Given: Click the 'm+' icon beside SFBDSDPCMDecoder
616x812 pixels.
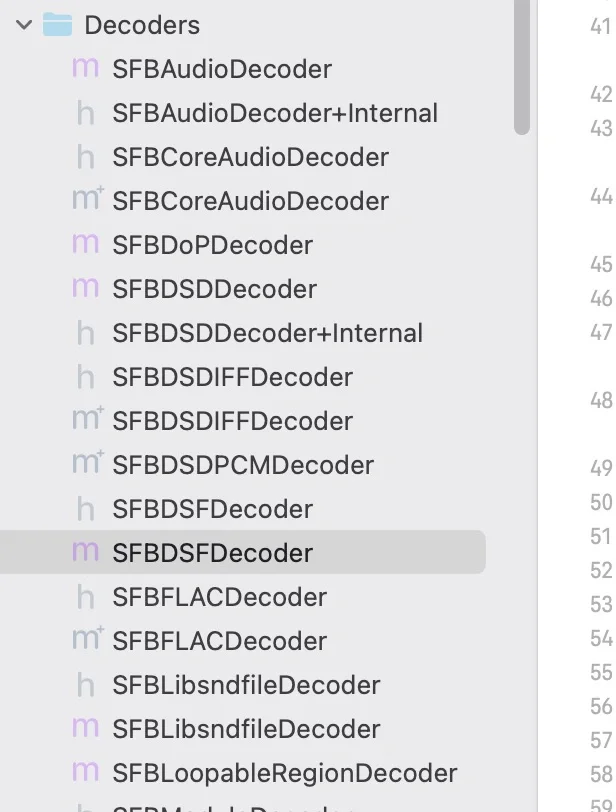Looking at the screenshot, I should tap(87, 465).
